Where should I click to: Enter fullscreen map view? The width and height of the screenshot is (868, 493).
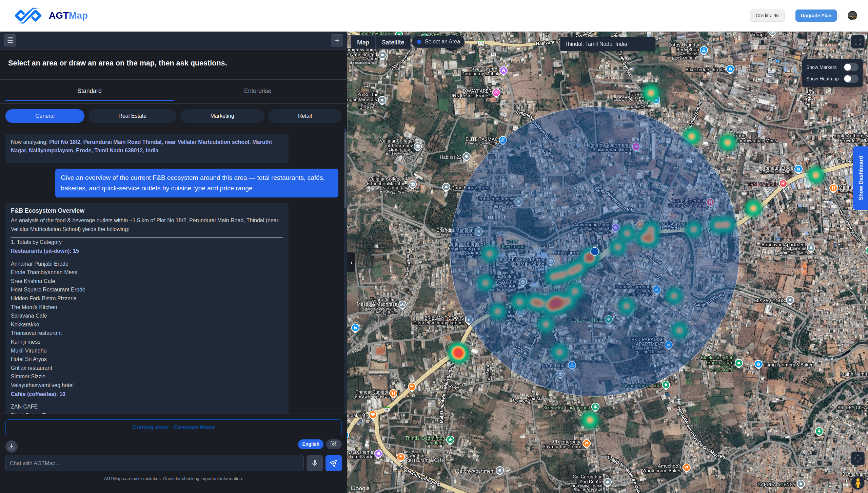coord(857,42)
